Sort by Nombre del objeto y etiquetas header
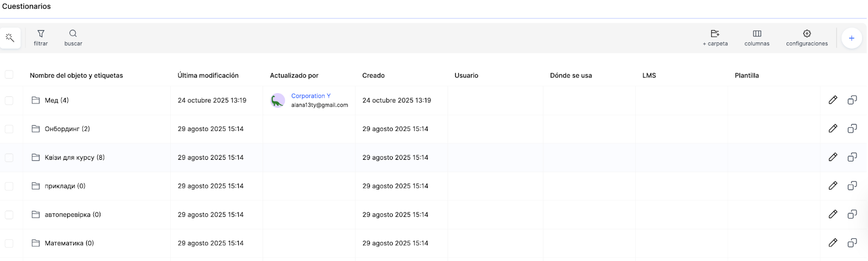The width and height of the screenshot is (868, 261). pos(76,75)
